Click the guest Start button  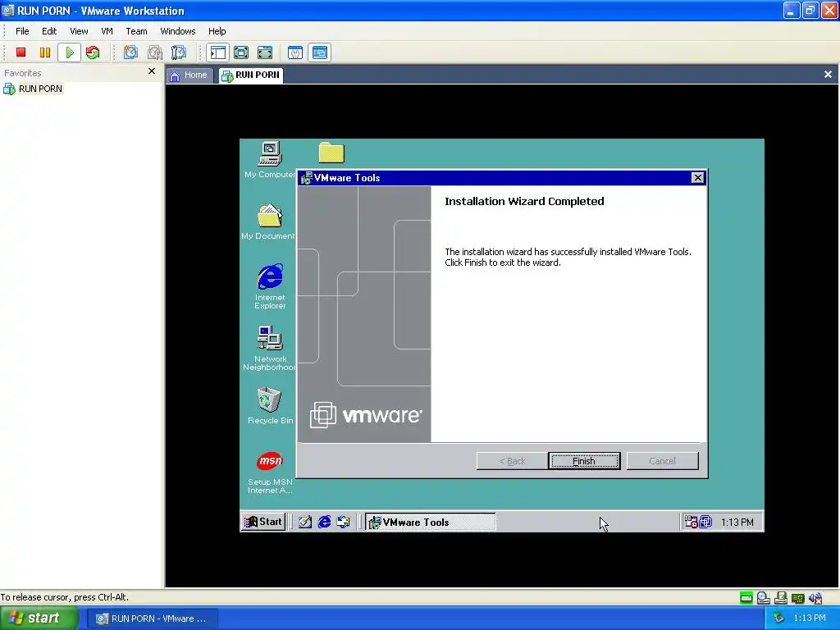point(263,522)
